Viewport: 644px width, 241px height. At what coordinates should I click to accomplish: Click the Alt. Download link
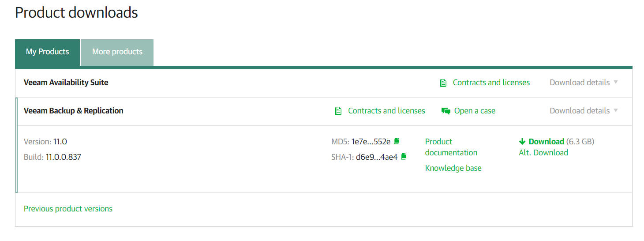click(543, 153)
